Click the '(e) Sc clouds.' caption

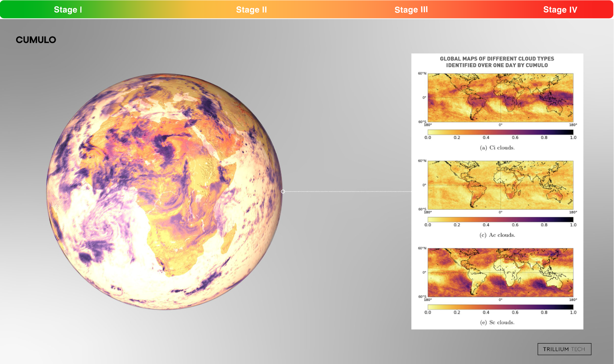pos(497,322)
